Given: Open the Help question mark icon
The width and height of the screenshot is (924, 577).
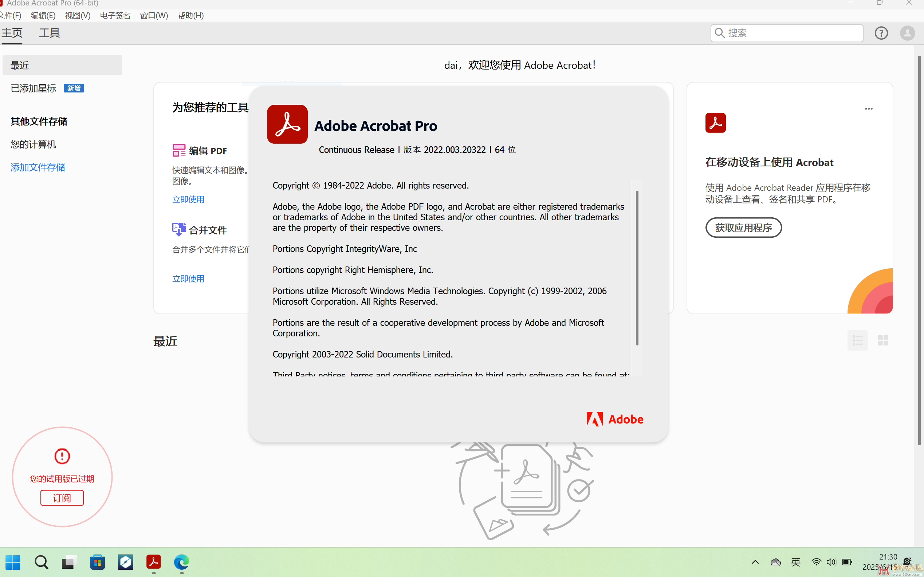Looking at the screenshot, I should 881,33.
